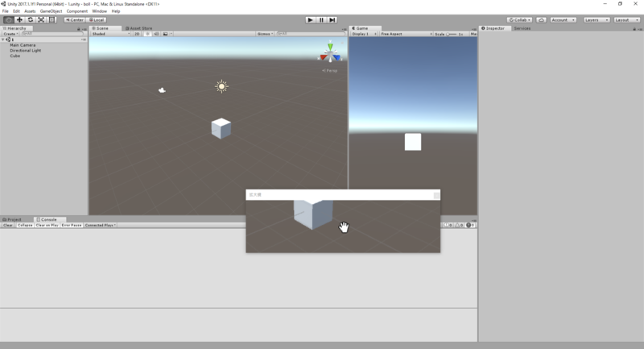Open the Shaded draw mode dropdown
Screen dimensions: 644x349
click(111, 34)
